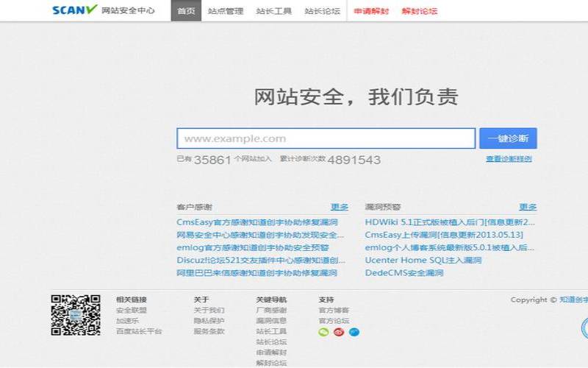This screenshot has width=588, height=368.
Task: Click the 网站安全，我们负责 headline
Action: 356,97
